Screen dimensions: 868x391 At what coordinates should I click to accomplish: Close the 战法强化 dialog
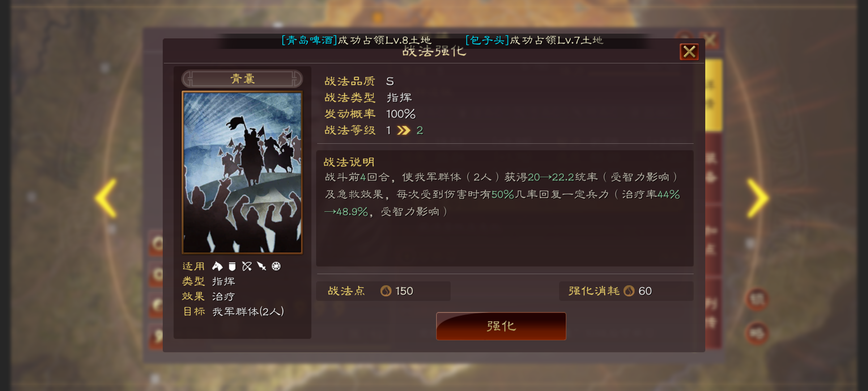(x=689, y=52)
